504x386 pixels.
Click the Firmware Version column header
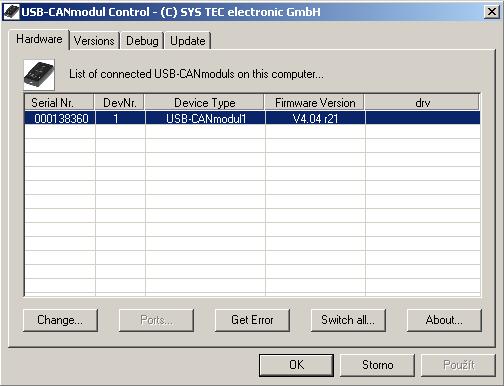(315, 103)
